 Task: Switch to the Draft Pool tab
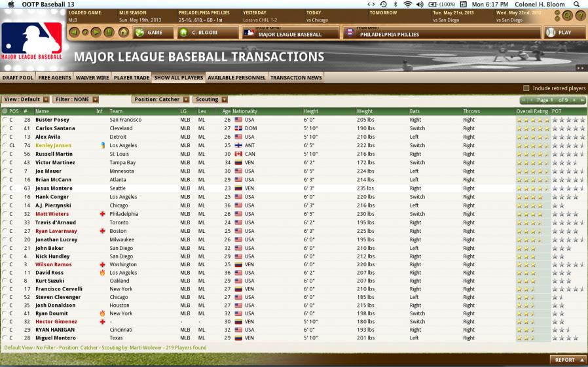[x=18, y=77]
